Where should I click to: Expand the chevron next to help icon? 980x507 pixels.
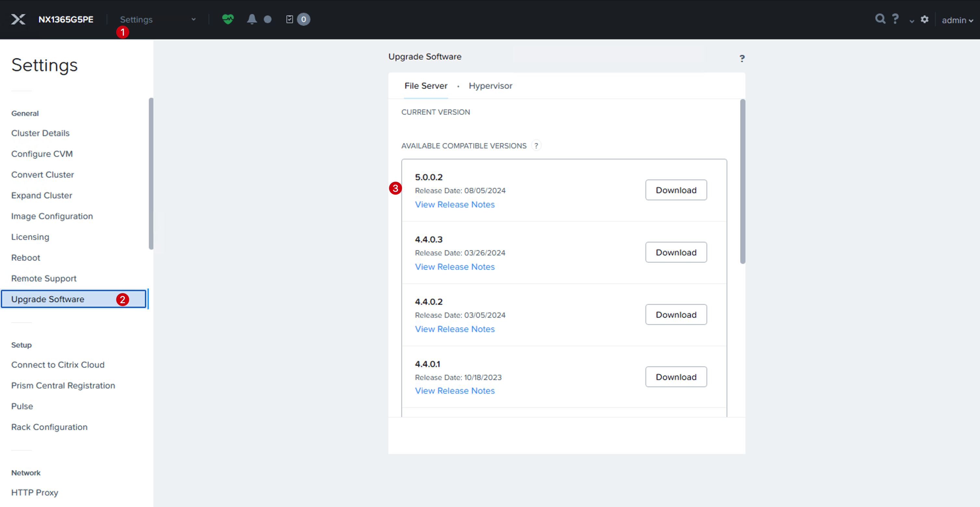911,21
